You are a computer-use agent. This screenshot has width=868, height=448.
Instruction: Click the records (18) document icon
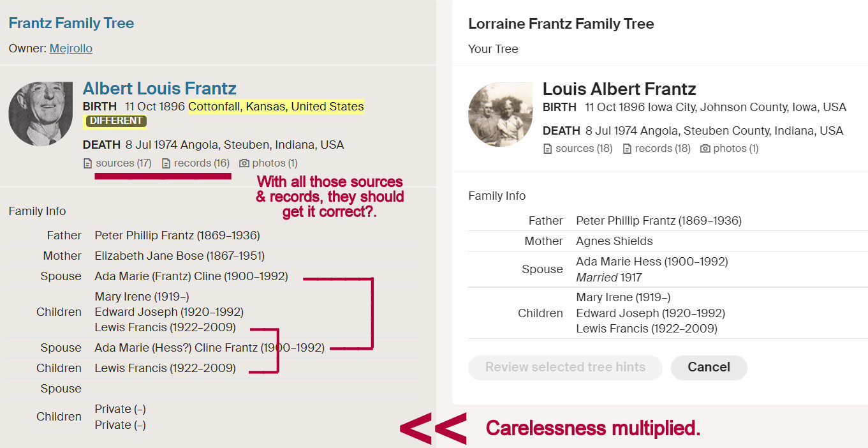pyautogui.click(x=627, y=149)
